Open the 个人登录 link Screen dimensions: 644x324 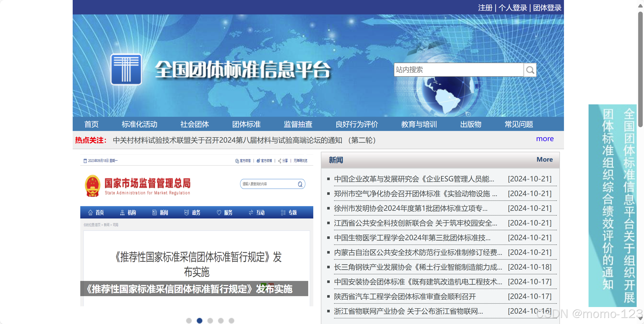click(x=513, y=8)
